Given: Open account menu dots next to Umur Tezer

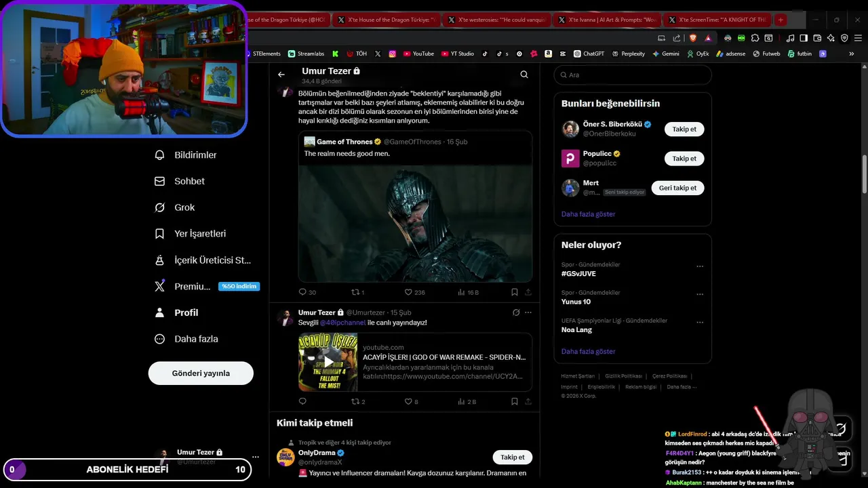Looking at the screenshot, I should [255, 457].
